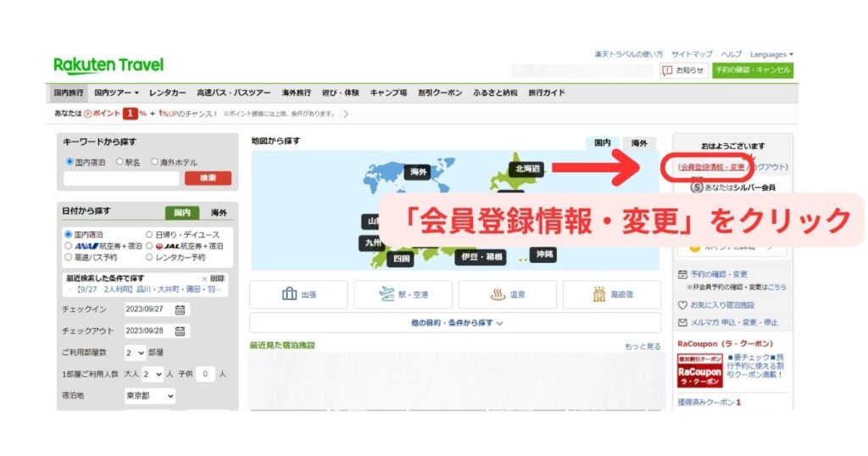Select the 出張 briefcase category
Image resolution: width=868 pixels, height=456 pixels.
click(x=298, y=294)
